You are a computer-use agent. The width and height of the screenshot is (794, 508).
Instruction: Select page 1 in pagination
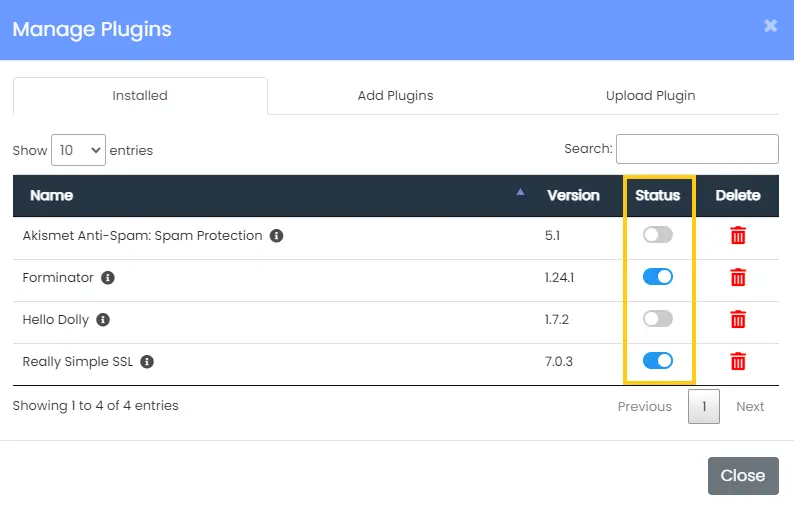(x=704, y=407)
